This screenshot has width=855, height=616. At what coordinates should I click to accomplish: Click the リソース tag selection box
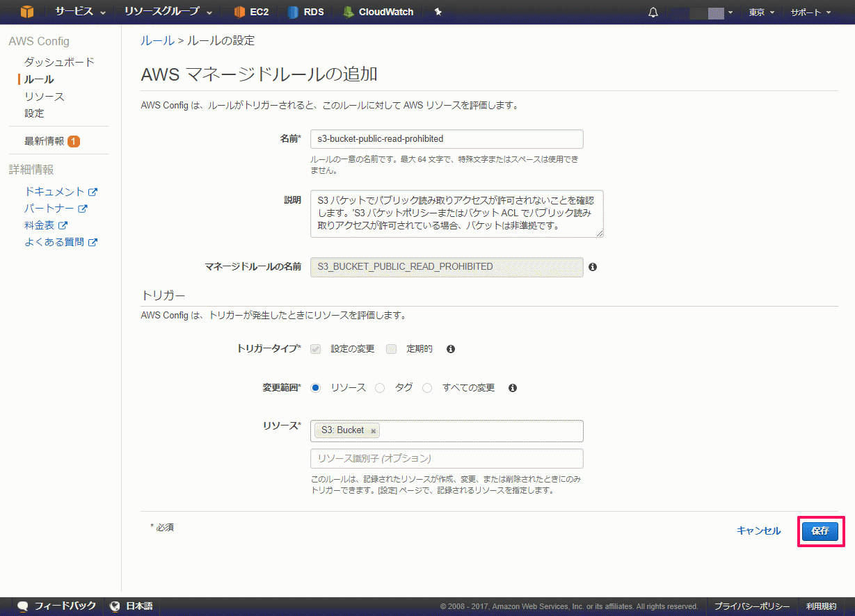tap(447, 431)
